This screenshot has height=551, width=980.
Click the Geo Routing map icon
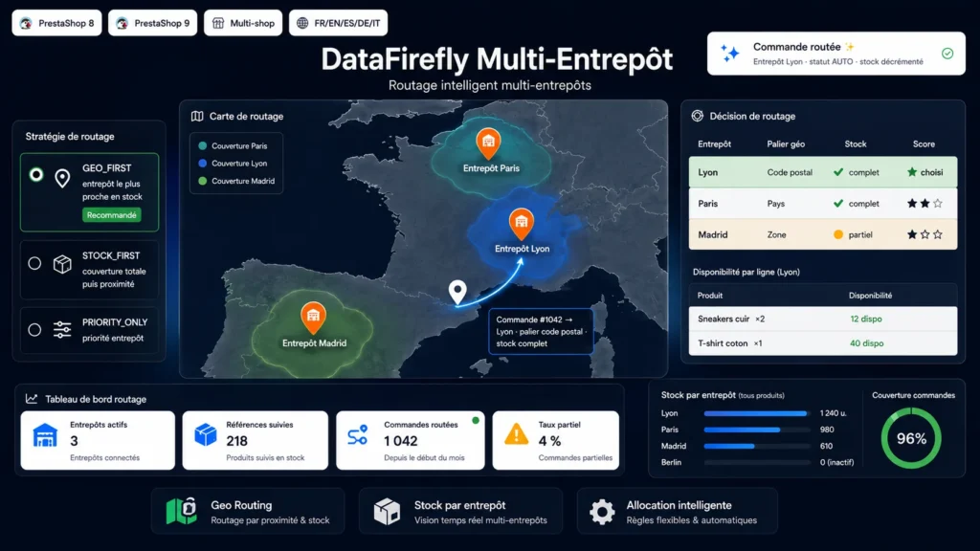coord(182,511)
